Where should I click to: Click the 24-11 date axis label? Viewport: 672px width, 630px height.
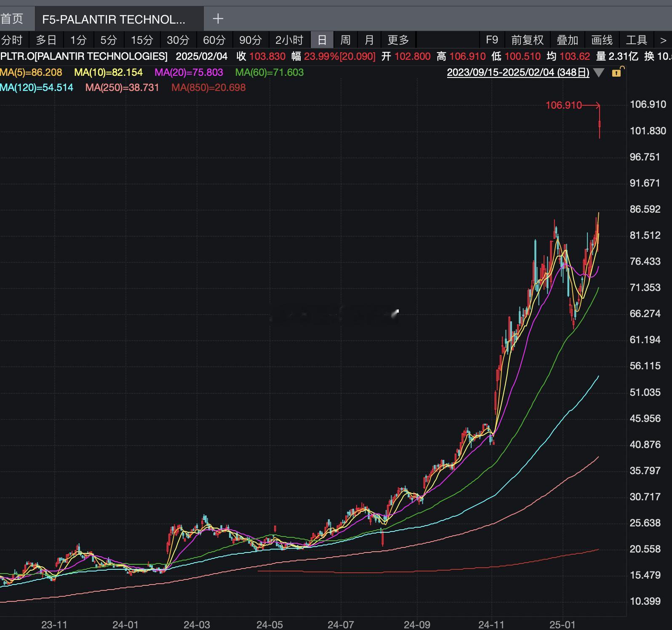(491, 625)
